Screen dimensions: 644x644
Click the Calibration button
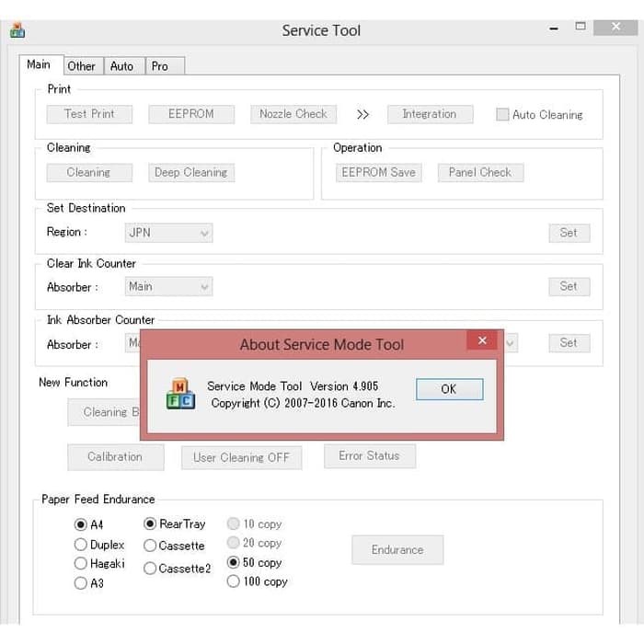point(116,457)
